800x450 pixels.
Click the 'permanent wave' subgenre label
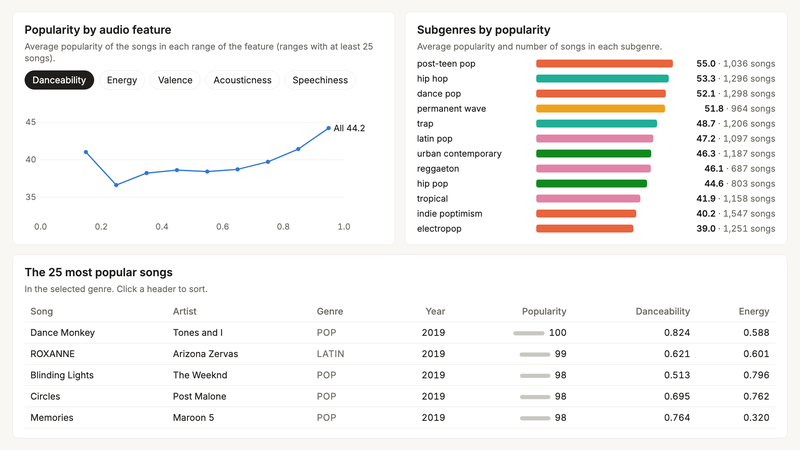point(451,109)
